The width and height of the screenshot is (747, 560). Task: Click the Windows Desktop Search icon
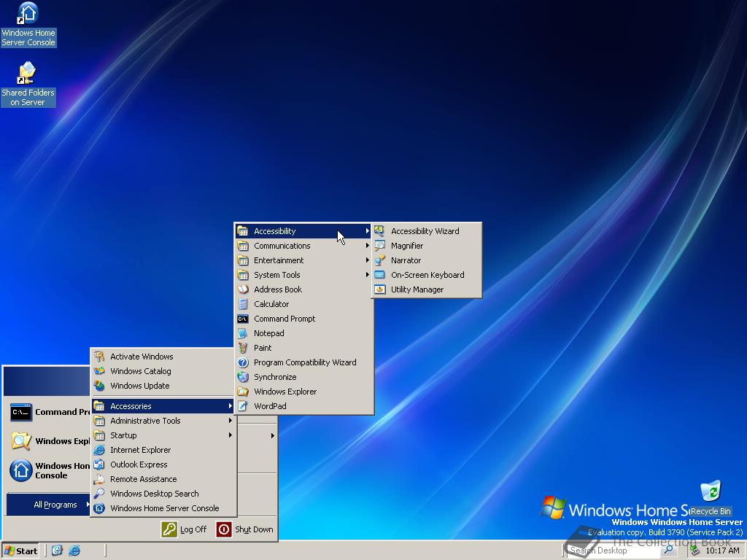tap(99, 494)
